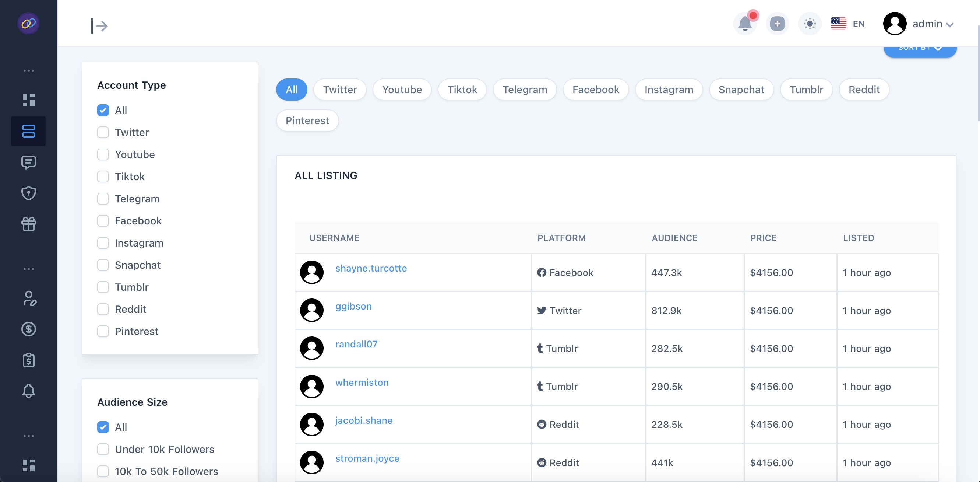Open the jacobi.shane listing link
980x482 pixels.
tap(364, 420)
